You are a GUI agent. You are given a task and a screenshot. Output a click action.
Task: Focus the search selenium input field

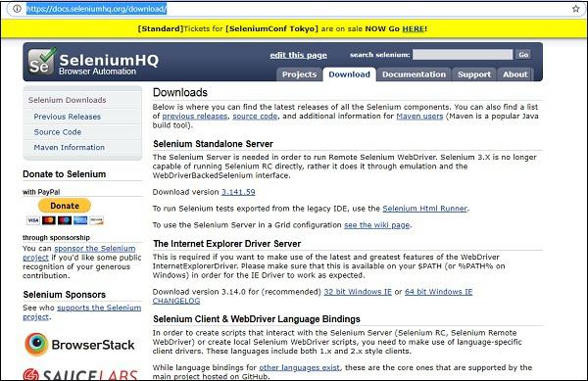(463, 55)
